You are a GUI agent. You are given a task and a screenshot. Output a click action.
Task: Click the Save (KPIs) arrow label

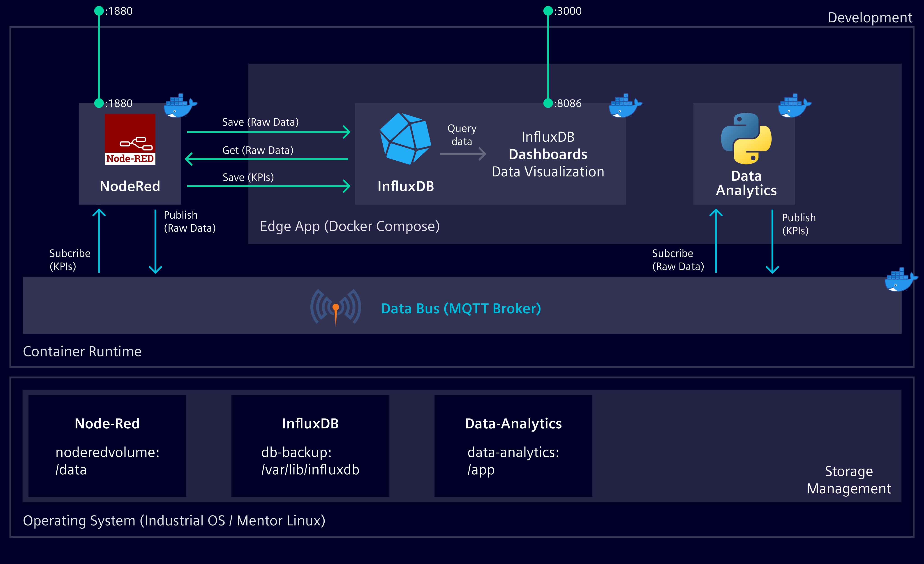[248, 177]
